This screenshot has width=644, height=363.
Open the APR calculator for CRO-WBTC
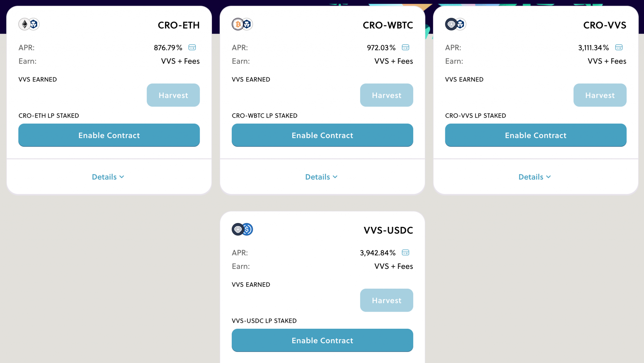(x=405, y=47)
